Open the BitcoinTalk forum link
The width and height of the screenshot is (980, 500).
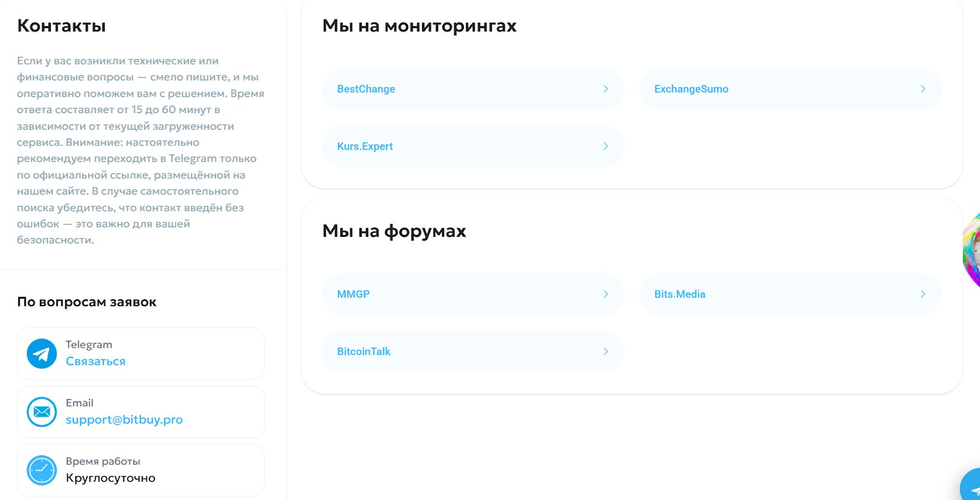[473, 351]
